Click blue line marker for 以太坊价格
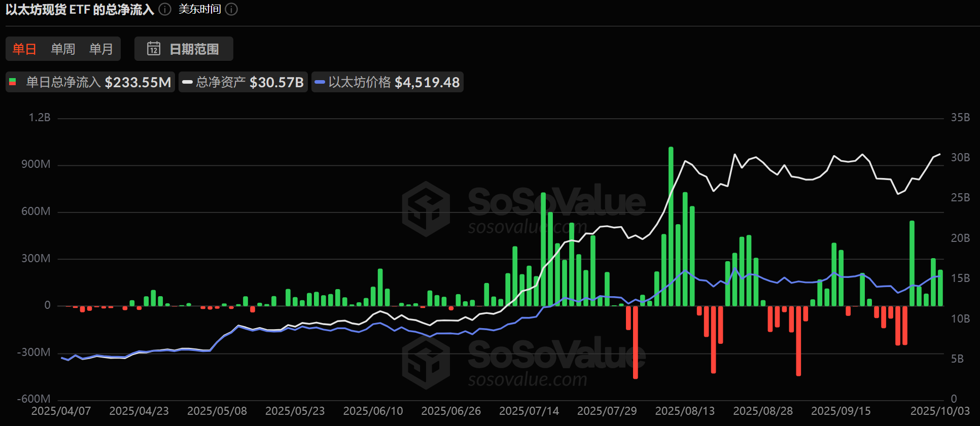Screen dimensions: 980x426 coord(320,82)
